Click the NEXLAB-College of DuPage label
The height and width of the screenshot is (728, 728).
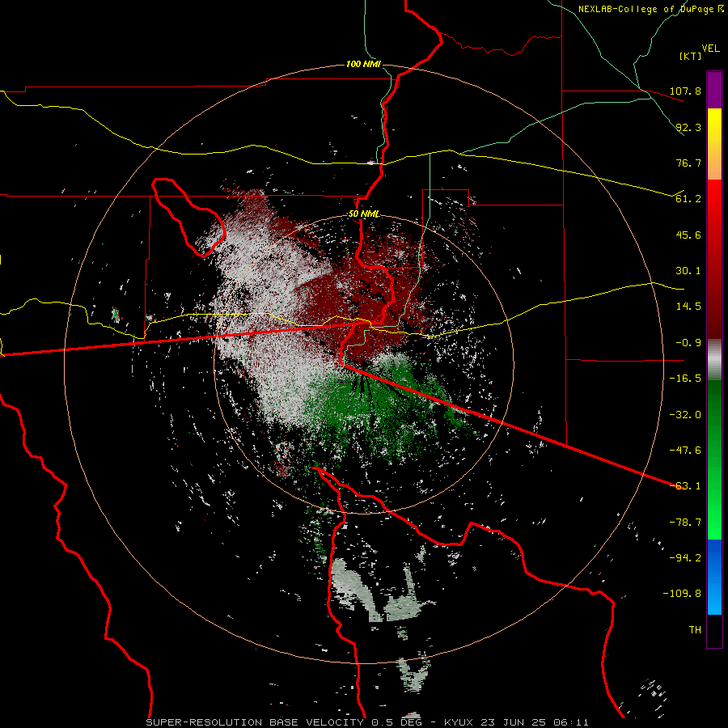pos(647,9)
